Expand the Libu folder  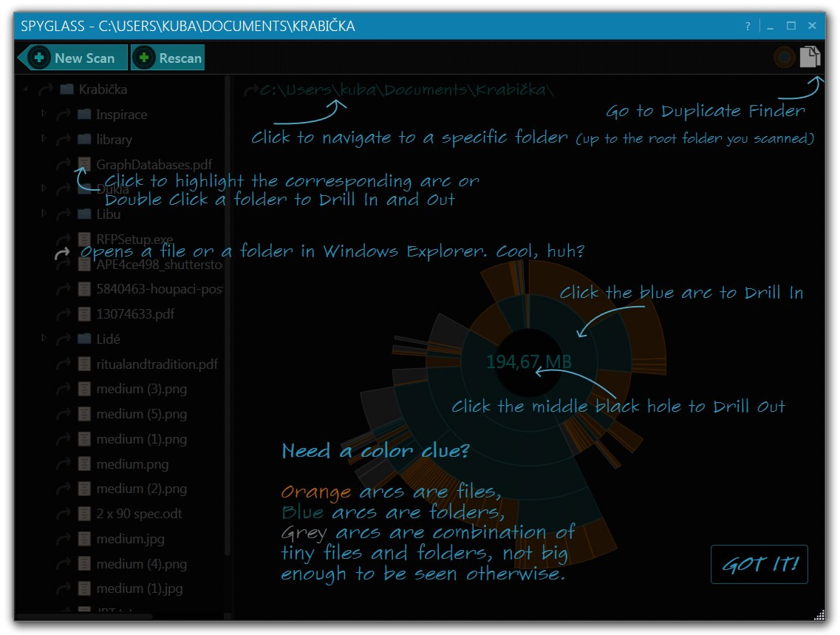click(44, 214)
